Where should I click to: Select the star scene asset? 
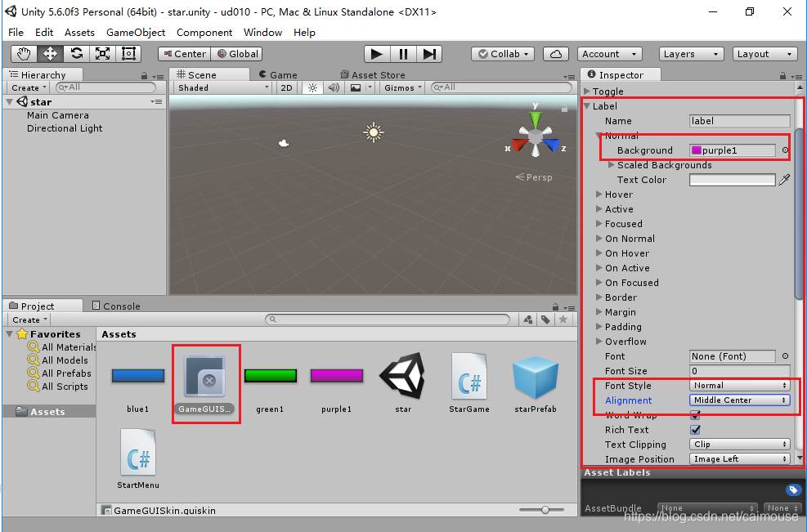[x=403, y=384]
